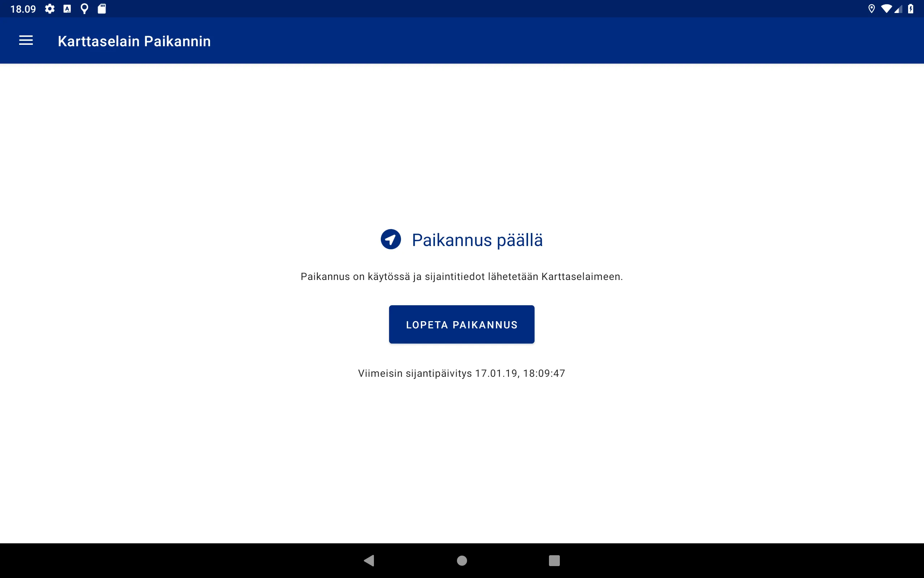Click the location arrow icon beside Paikannus päällä

coord(391,239)
